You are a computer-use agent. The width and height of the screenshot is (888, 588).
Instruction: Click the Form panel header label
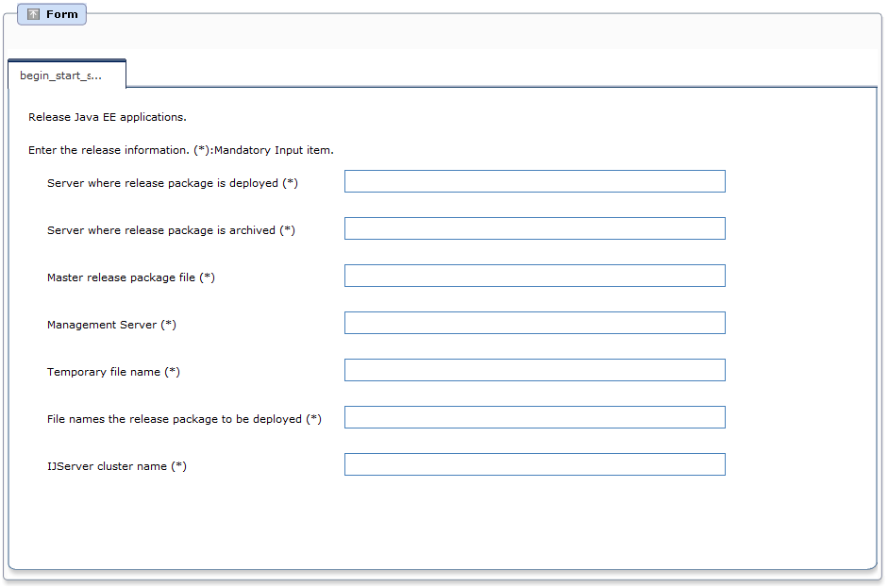coord(61,14)
